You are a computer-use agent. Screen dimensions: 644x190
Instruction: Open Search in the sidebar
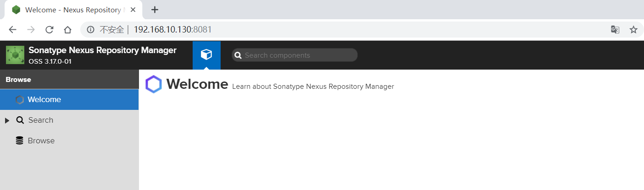(69, 120)
